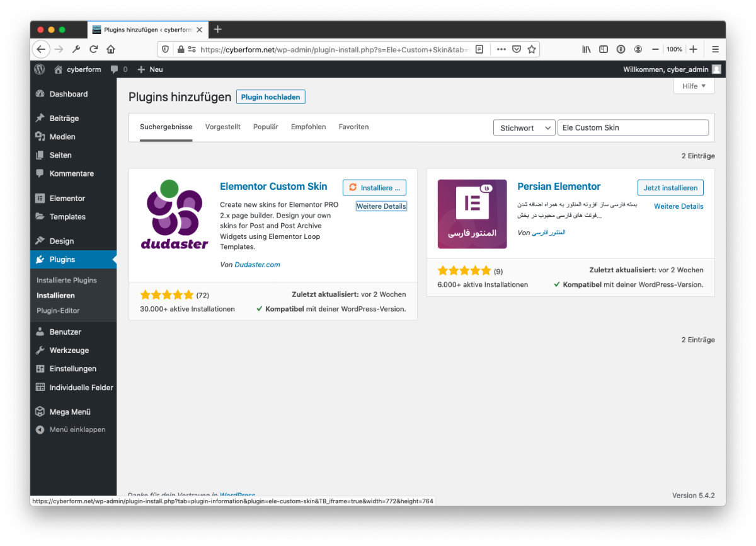This screenshot has height=546, width=756.
Task: Click Jetzt installieren for Persian Elementor
Action: point(670,188)
